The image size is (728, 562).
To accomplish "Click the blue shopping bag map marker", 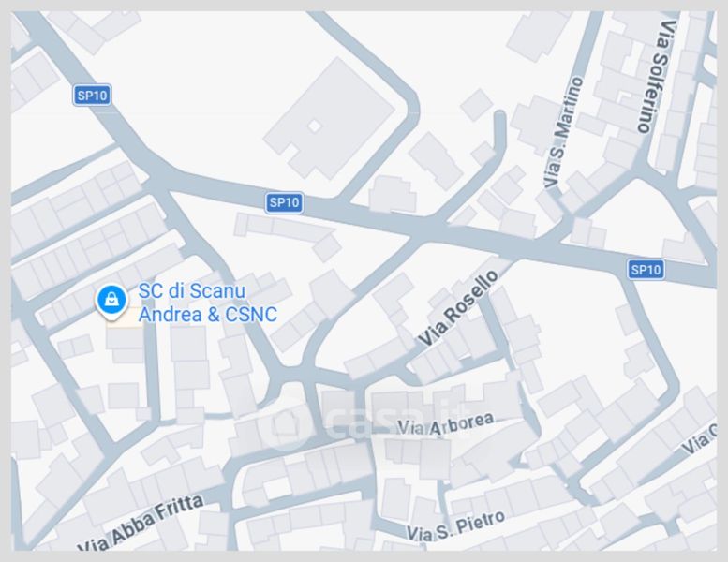I will [x=111, y=301].
